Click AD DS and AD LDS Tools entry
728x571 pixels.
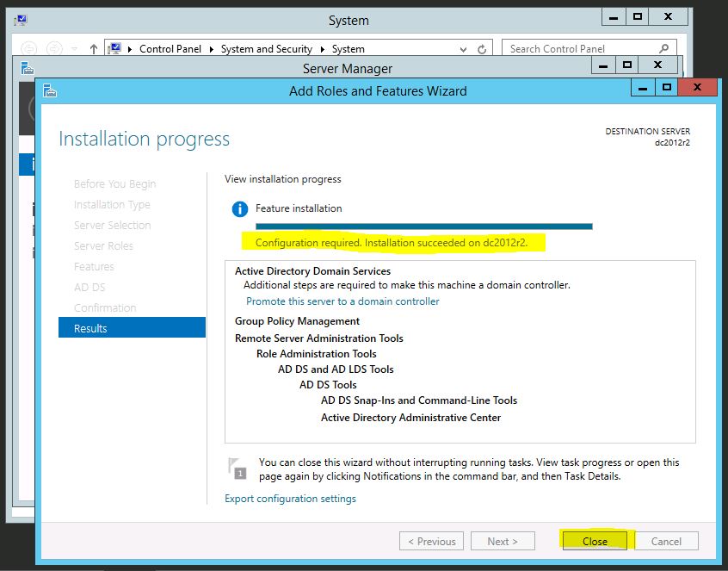click(336, 369)
